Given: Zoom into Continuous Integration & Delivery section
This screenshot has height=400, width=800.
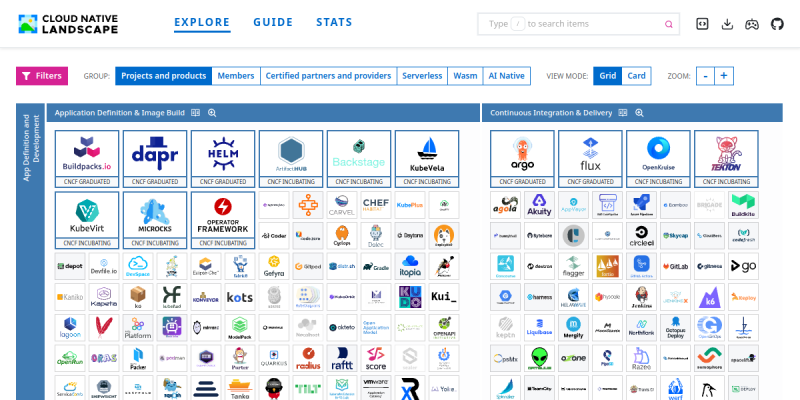Looking at the screenshot, I should (639, 113).
